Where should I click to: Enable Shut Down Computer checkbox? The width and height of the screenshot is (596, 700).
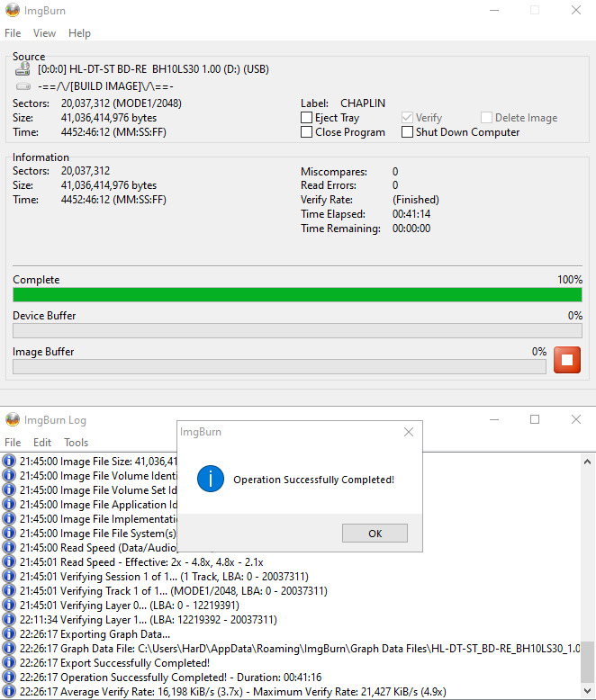coord(407,131)
